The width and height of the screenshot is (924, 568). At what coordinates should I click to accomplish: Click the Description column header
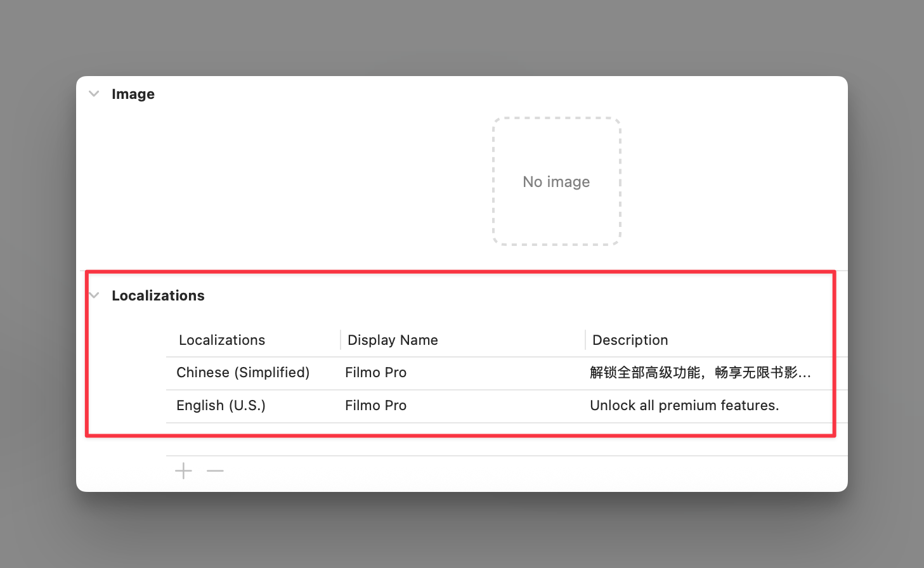coord(630,340)
